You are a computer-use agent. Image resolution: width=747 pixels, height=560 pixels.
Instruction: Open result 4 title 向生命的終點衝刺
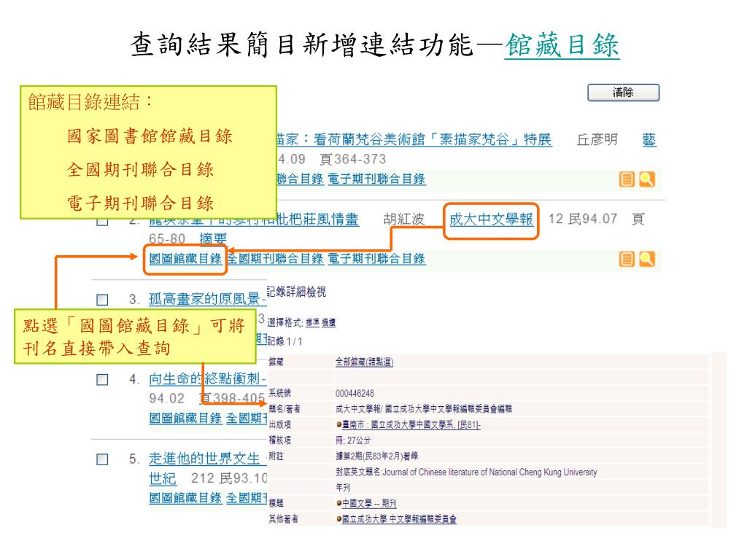click(207, 379)
